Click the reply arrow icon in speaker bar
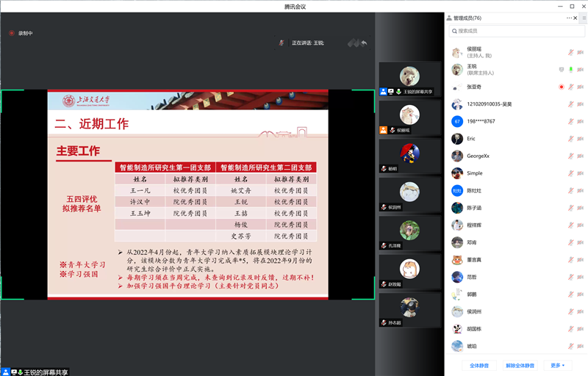Viewport: 588px width, 376px height. (x=364, y=43)
